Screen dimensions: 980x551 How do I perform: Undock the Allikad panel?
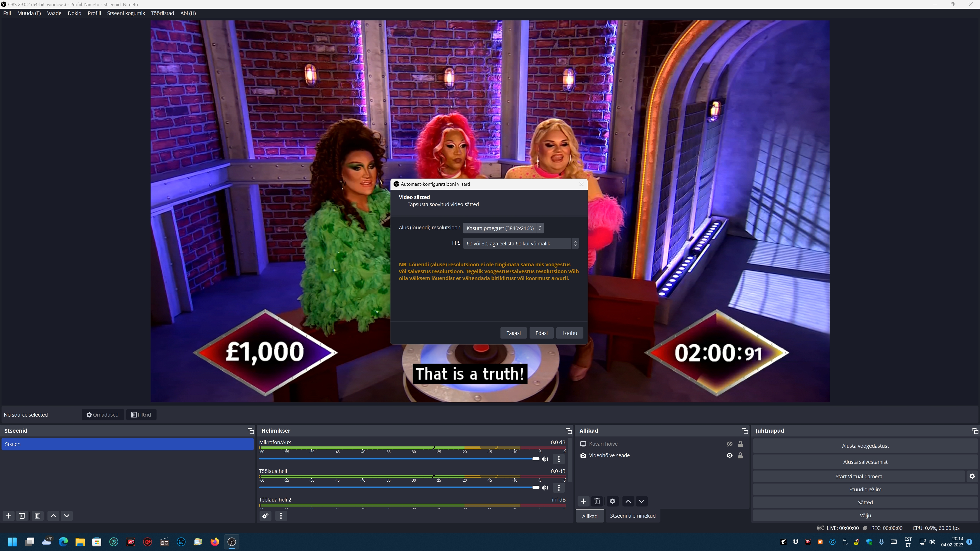(744, 430)
